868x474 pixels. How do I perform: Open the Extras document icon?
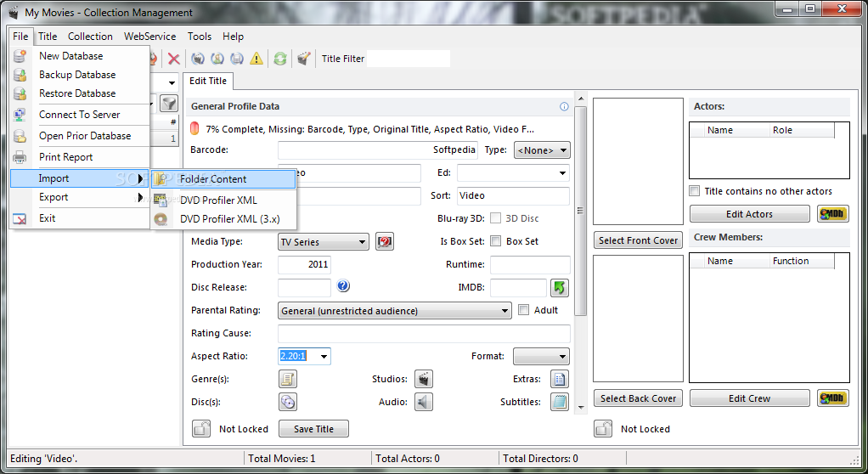coord(560,380)
